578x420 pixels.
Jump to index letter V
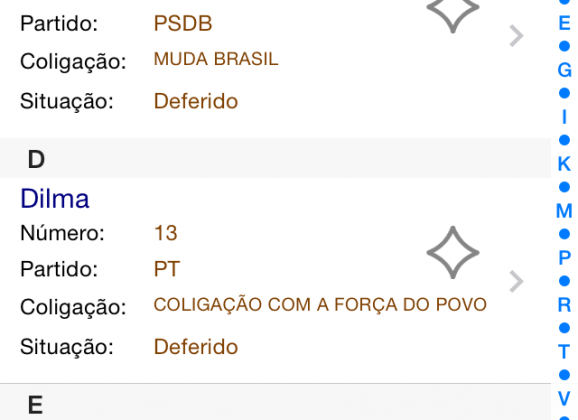point(564,398)
